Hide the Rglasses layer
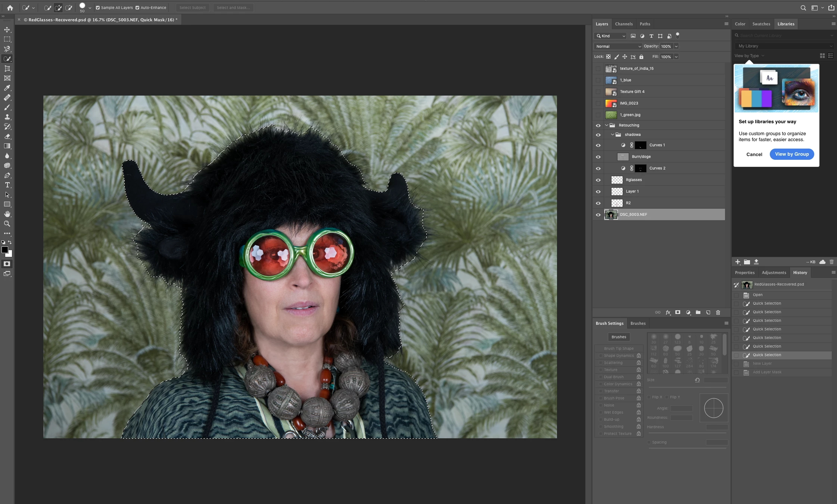Viewport: 837px width, 504px height. point(598,180)
